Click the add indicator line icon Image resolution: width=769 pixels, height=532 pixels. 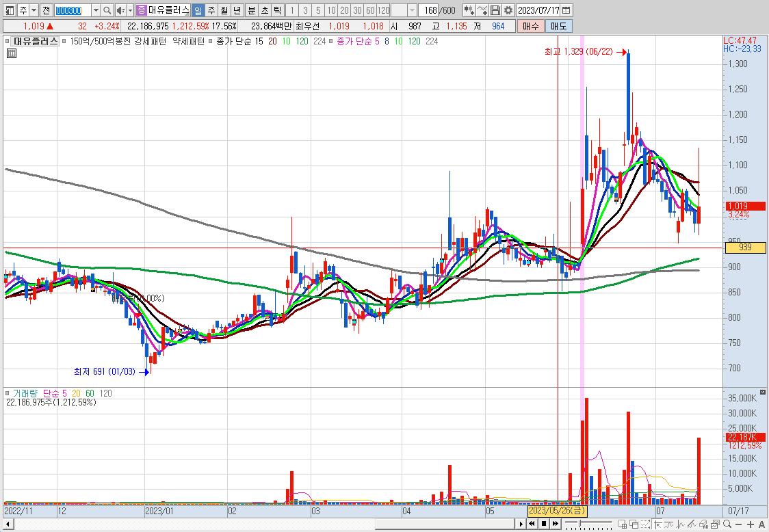click(x=482, y=10)
